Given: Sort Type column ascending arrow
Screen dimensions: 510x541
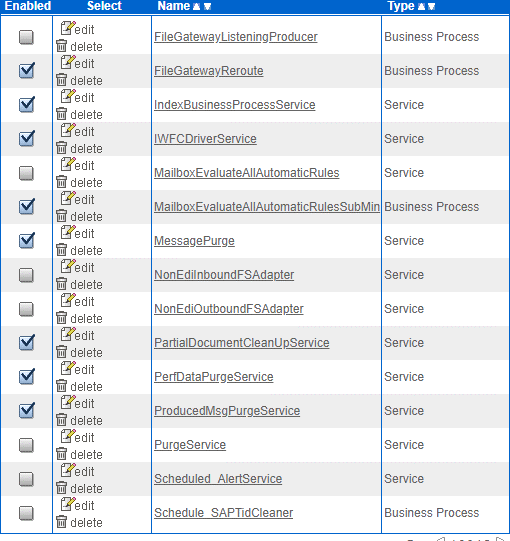Looking at the screenshot, I should tap(421, 7).
